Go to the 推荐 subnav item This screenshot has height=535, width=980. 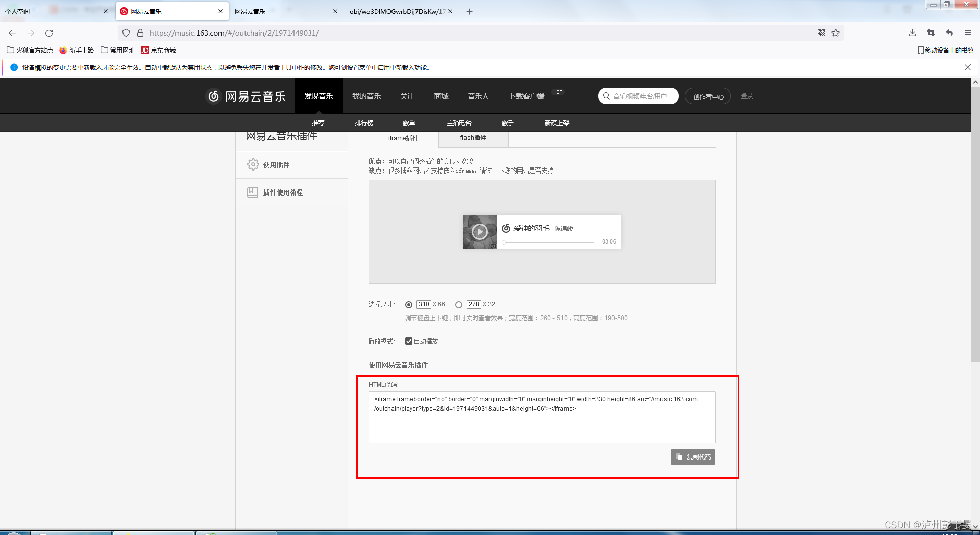pyautogui.click(x=318, y=123)
